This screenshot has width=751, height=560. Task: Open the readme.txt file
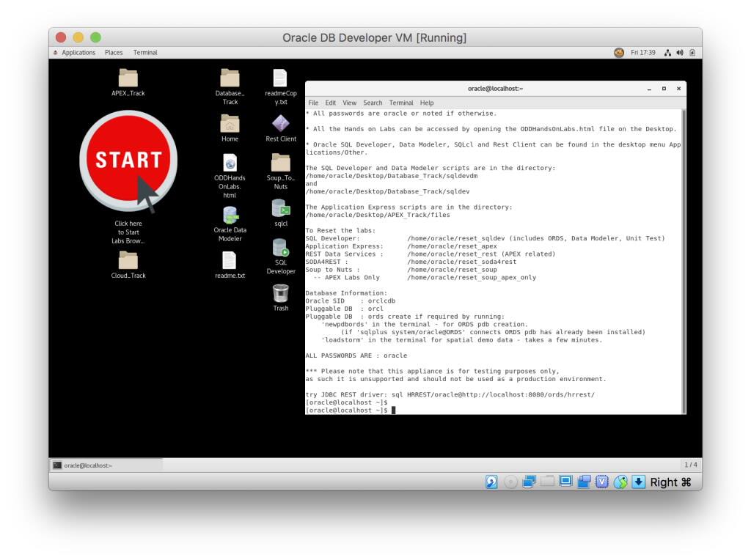tap(230, 261)
